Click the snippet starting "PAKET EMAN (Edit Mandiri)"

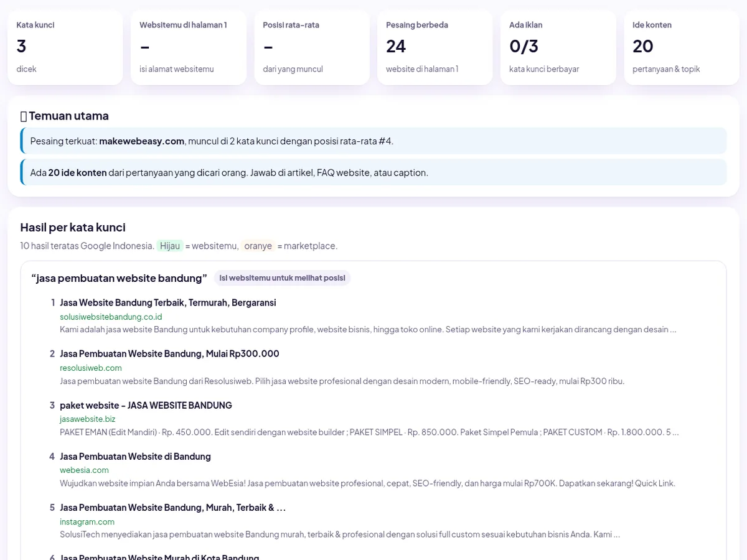click(369, 432)
